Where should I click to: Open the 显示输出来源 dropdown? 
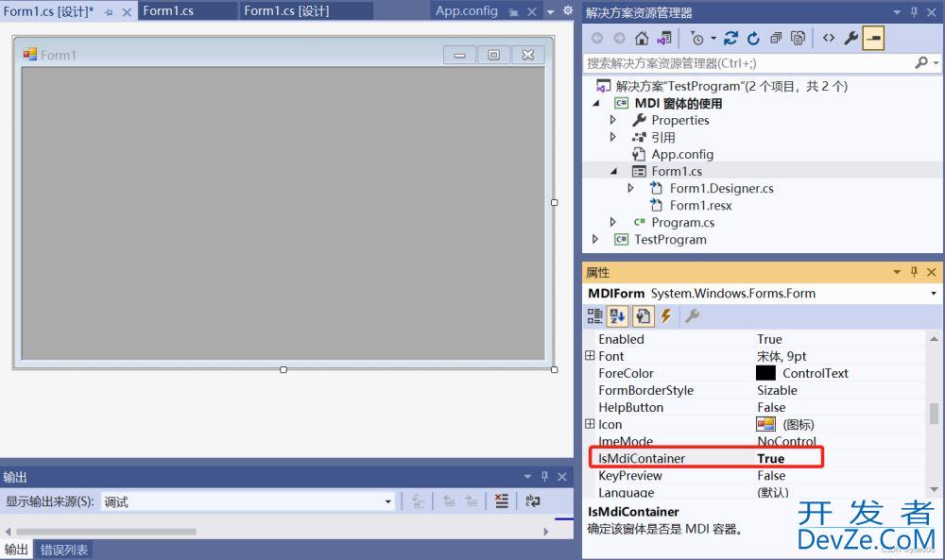coord(387,501)
